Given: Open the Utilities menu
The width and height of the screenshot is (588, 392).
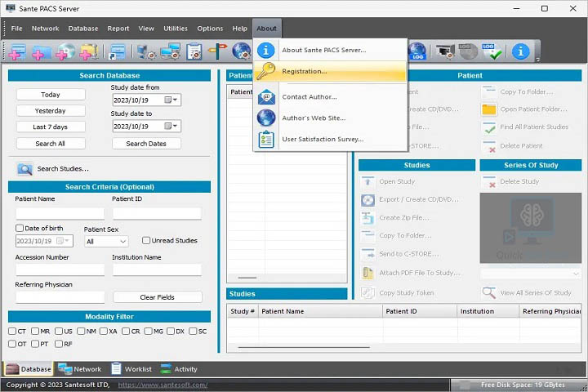Looking at the screenshot, I should (176, 29).
